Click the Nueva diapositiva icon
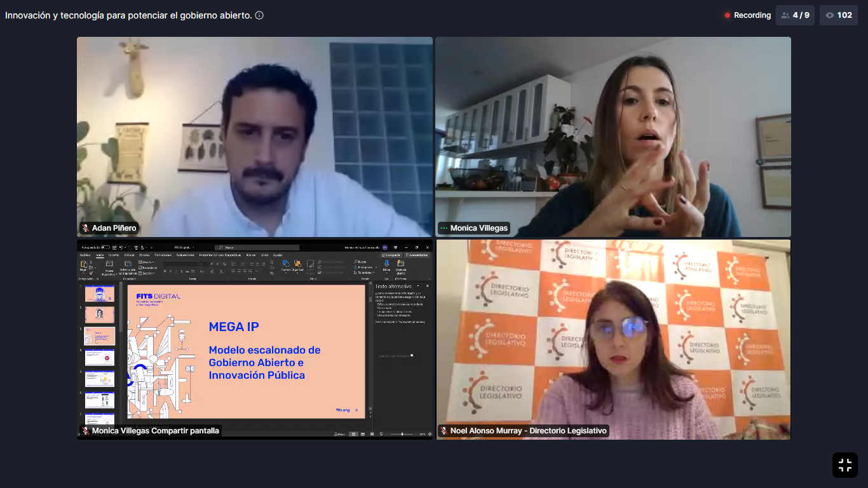This screenshot has height=488, width=868. click(x=109, y=264)
